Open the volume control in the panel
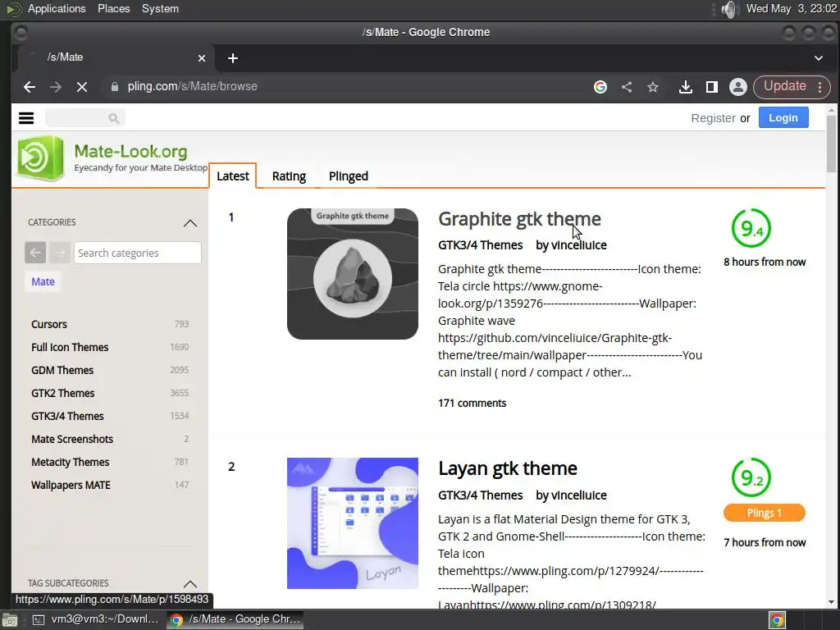Viewport: 840px width, 630px height. [x=728, y=9]
